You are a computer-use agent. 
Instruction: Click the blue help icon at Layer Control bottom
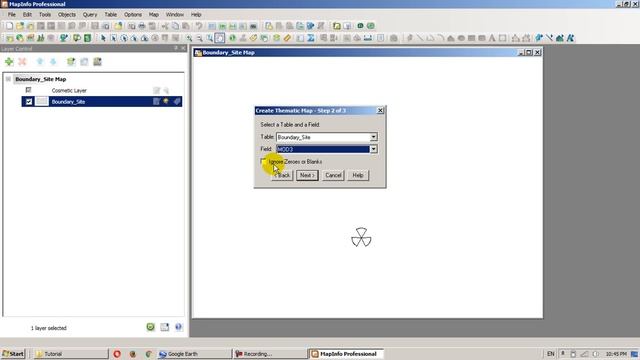[178, 327]
